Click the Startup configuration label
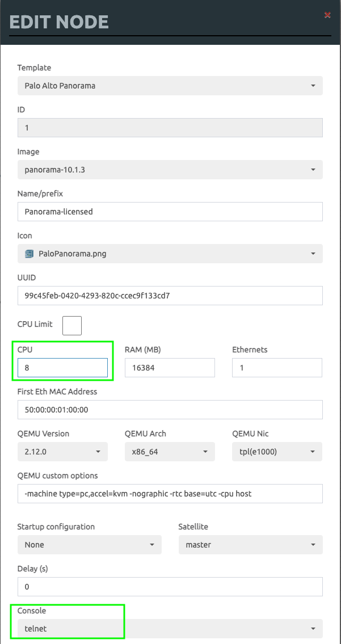The height and width of the screenshot is (644, 341). pos(56,527)
